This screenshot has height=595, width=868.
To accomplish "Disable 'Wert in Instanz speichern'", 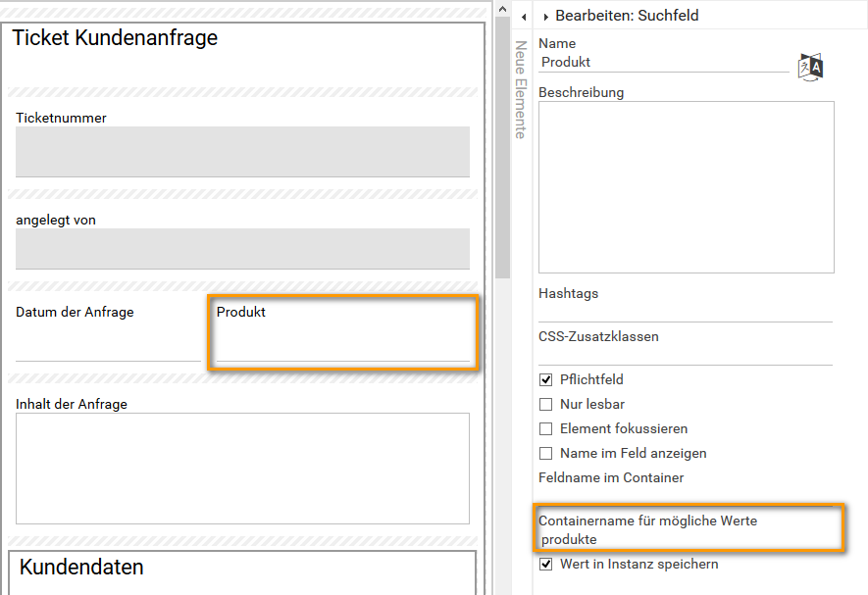I will [x=543, y=565].
